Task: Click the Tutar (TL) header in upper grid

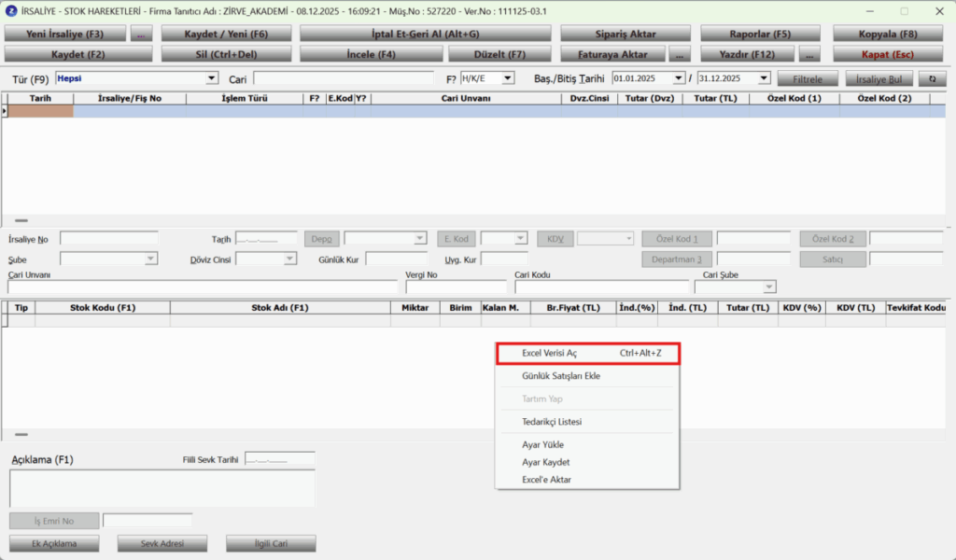Action: pyautogui.click(x=716, y=98)
